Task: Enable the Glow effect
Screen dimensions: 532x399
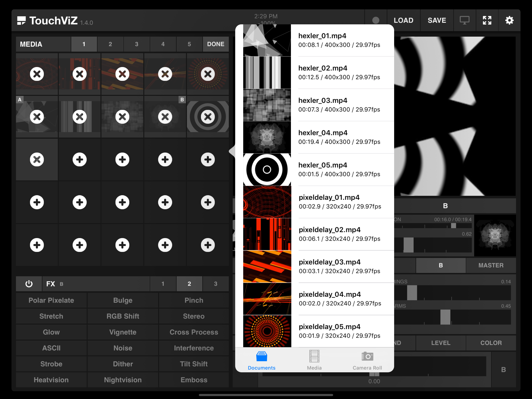Action: [x=51, y=332]
